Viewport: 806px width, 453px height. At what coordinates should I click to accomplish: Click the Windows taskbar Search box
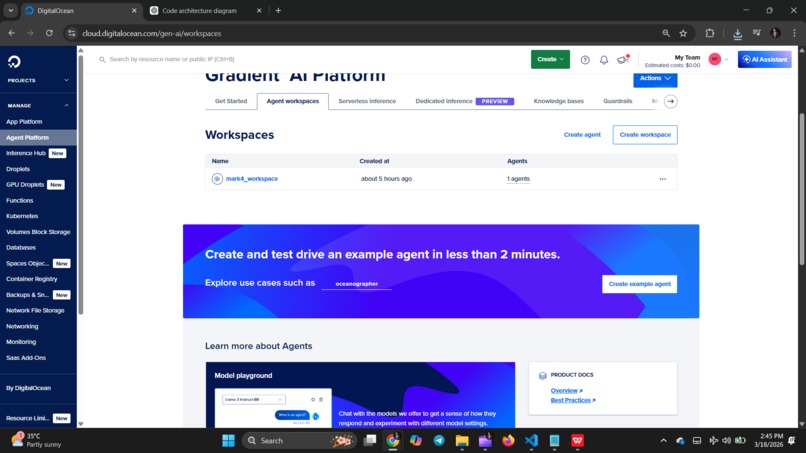pyautogui.click(x=299, y=441)
